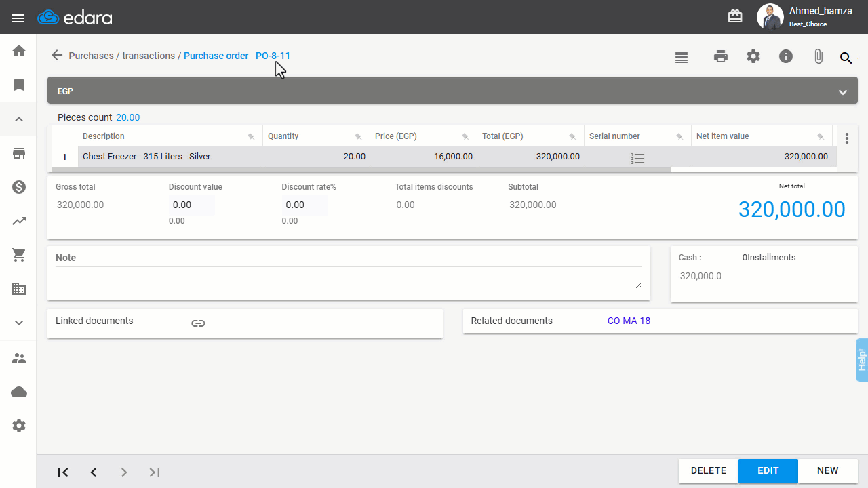
Task: Open the Ahmed_hamza profile avatar
Action: (x=770, y=17)
